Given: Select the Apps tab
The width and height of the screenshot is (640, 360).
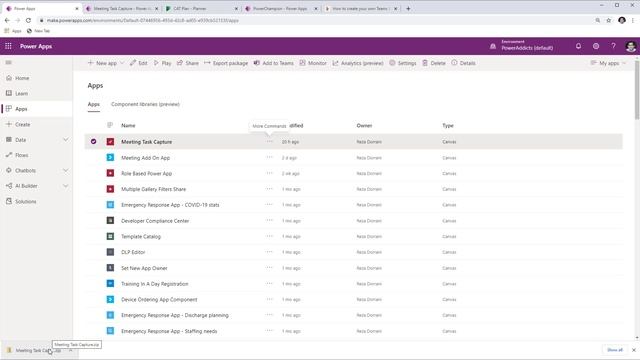Looking at the screenshot, I should click(x=93, y=104).
